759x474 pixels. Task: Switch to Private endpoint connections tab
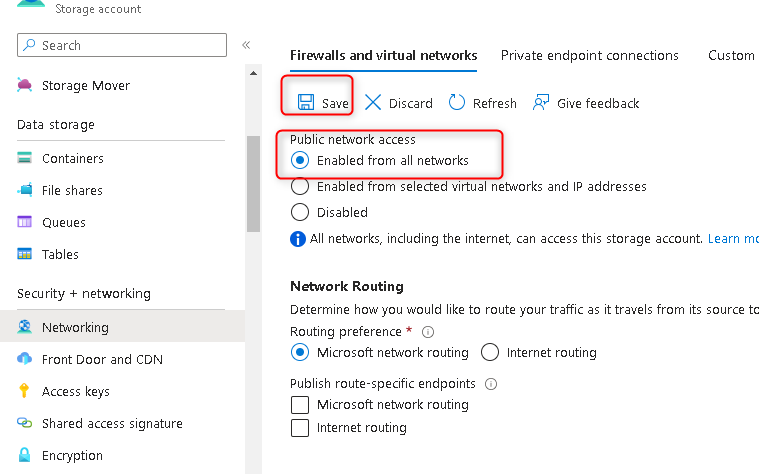point(589,55)
